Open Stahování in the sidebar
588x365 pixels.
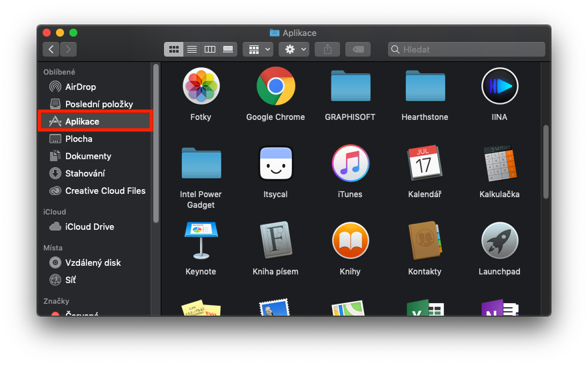pyautogui.click(x=95, y=173)
